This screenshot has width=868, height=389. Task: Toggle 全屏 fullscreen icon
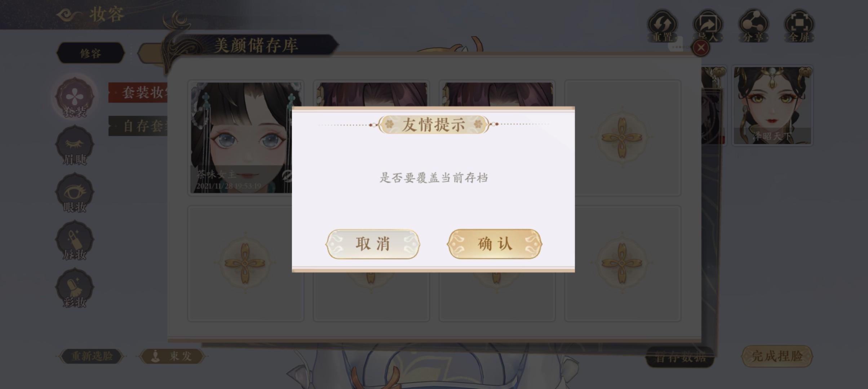click(799, 26)
